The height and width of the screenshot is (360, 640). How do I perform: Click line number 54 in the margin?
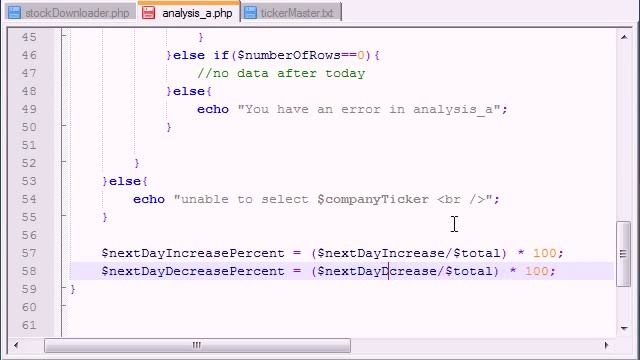29,199
